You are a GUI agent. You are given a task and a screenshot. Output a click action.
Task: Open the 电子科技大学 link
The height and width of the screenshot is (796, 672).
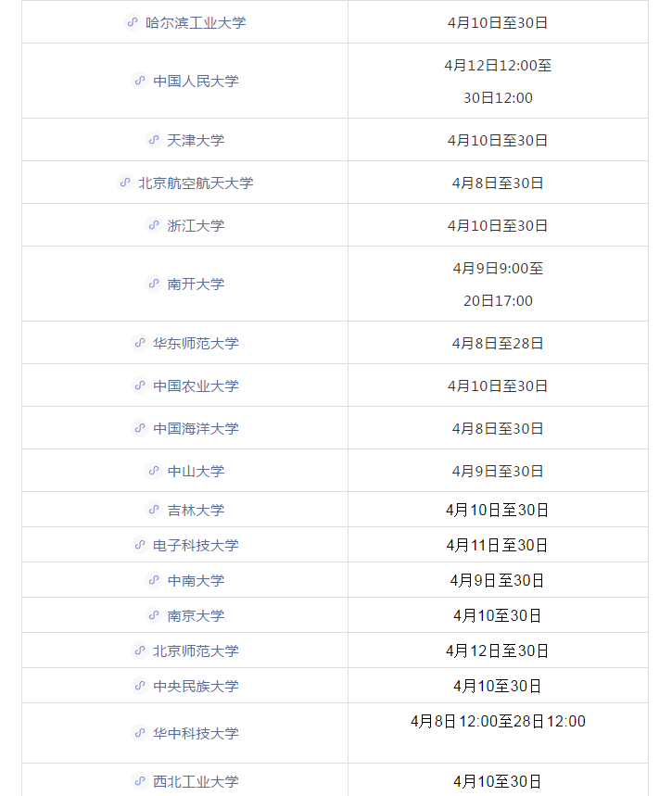pos(196,545)
